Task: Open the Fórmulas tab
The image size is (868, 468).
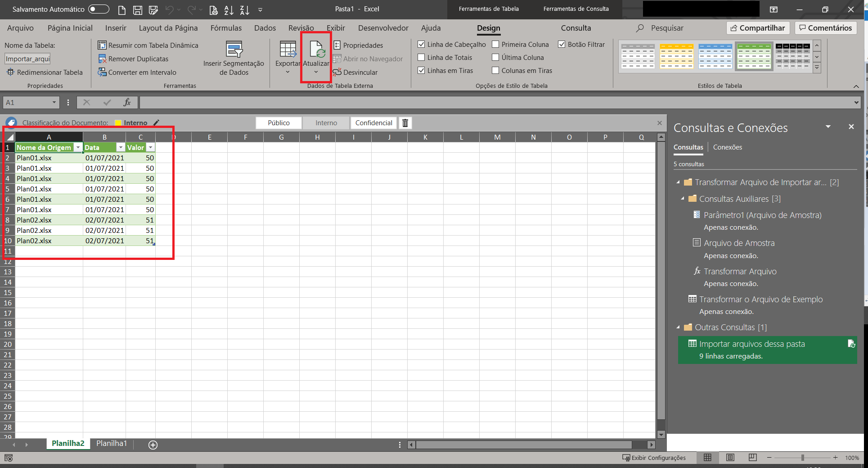Action: [x=226, y=28]
